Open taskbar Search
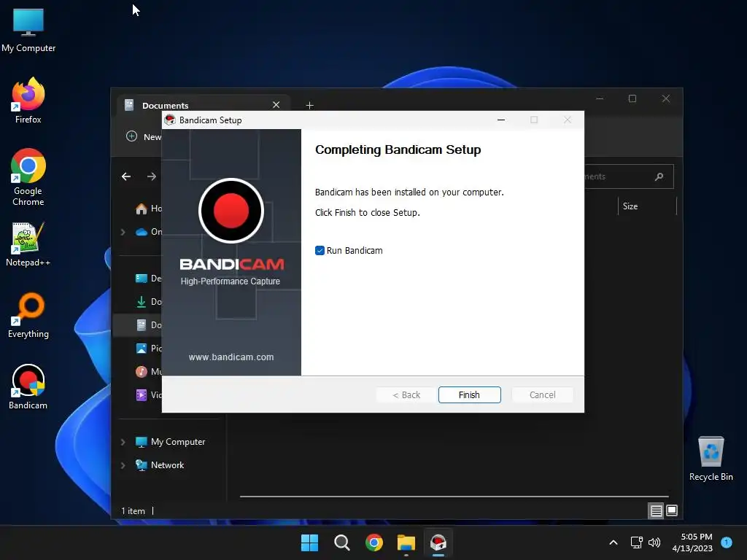 [342, 542]
